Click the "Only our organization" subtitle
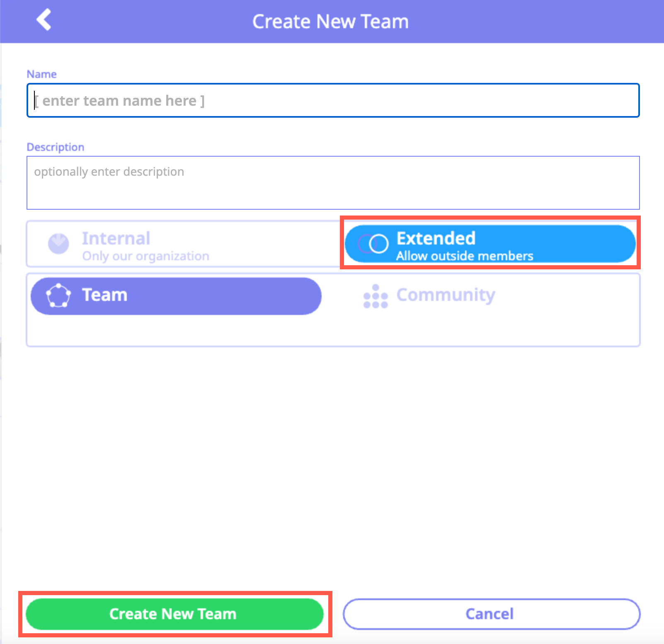664x644 pixels. click(x=145, y=256)
